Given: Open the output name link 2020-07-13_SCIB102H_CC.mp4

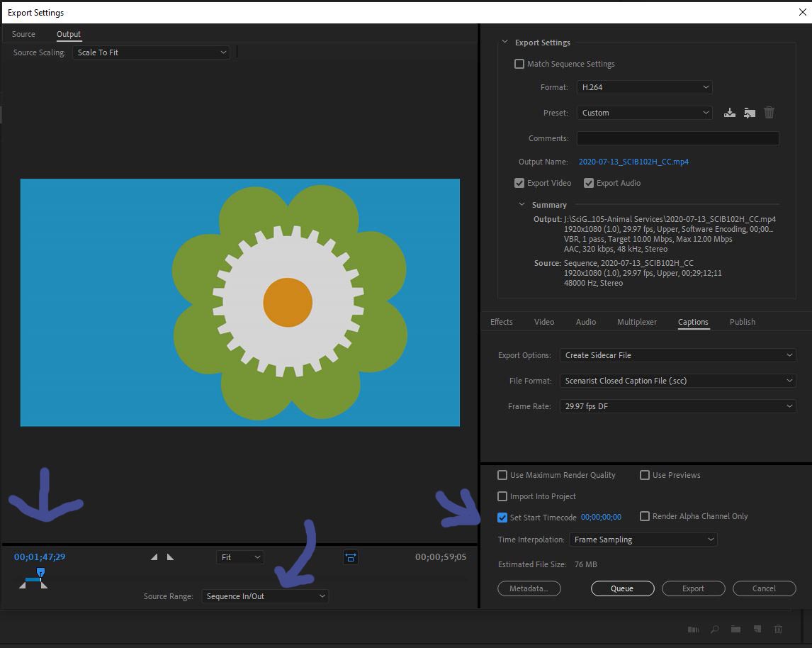Looking at the screenshot, I should pyautogui.click(x=633, y=162).
